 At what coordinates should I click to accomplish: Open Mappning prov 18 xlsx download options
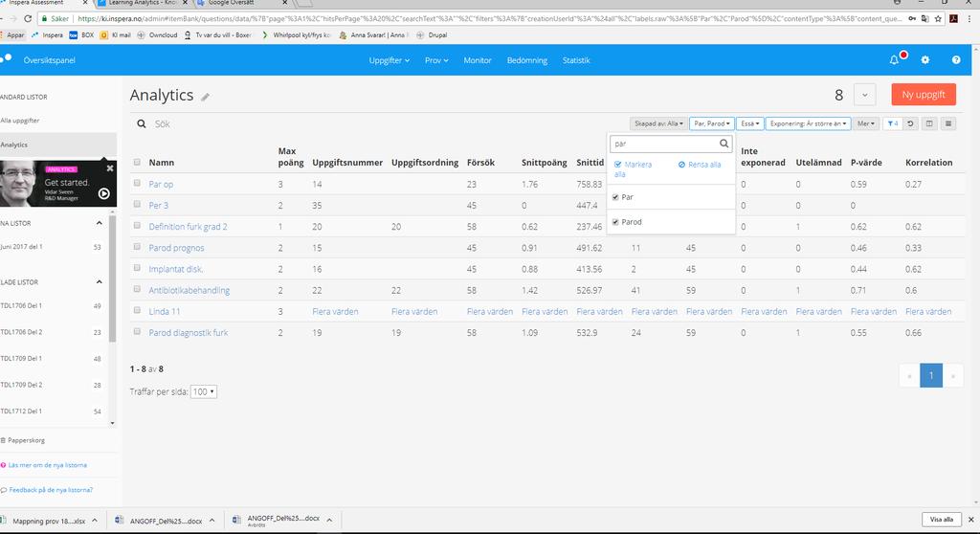click(95, 521)
